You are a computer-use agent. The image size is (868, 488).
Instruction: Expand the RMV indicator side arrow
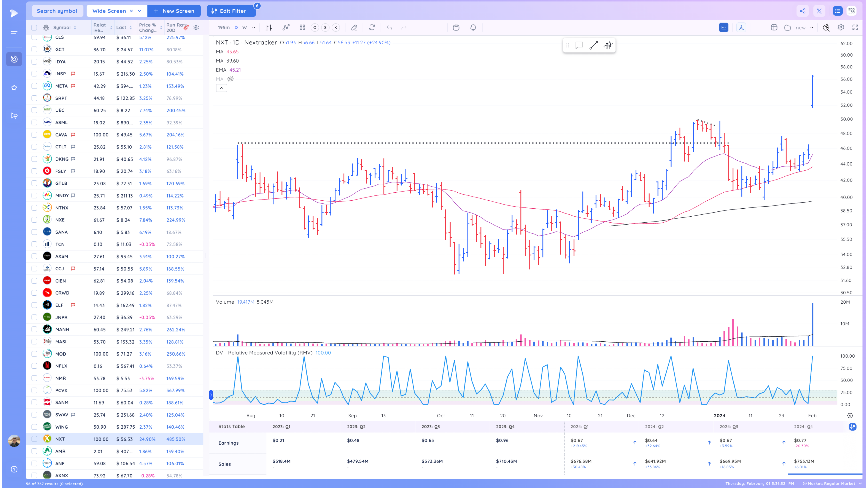click(211, 395)
